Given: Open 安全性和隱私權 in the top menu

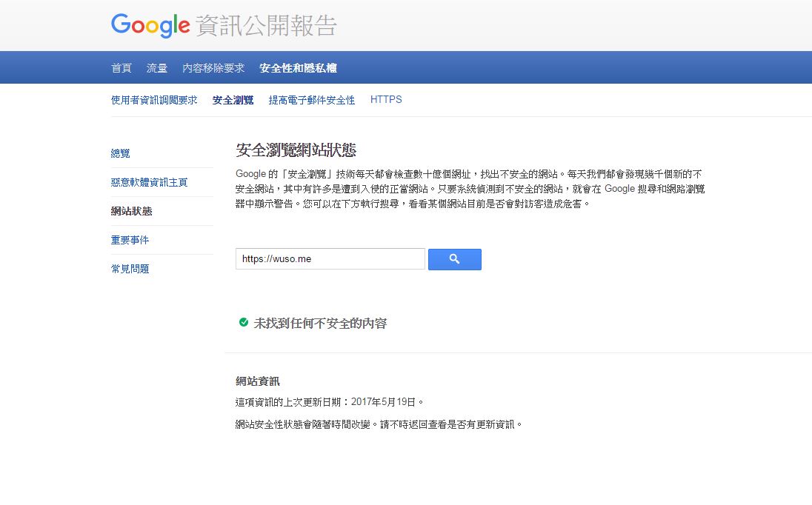Looking at the screenshot, I should coord(298,68).
